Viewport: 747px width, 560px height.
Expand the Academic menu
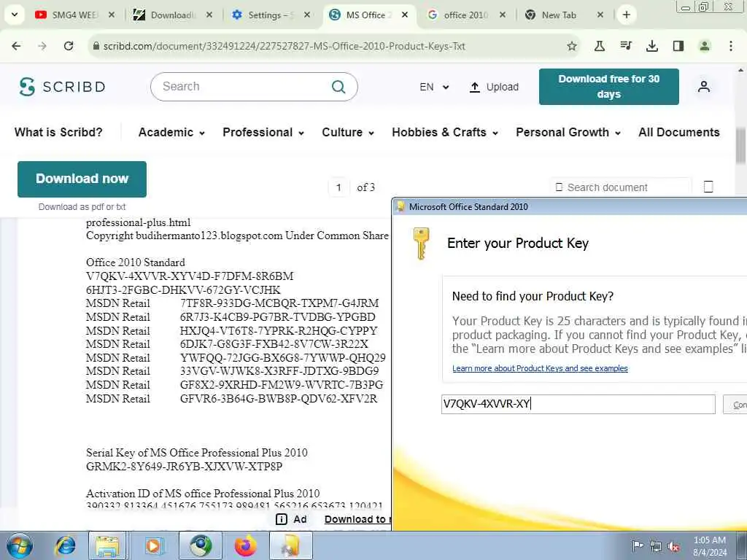(x=171, y=132)
